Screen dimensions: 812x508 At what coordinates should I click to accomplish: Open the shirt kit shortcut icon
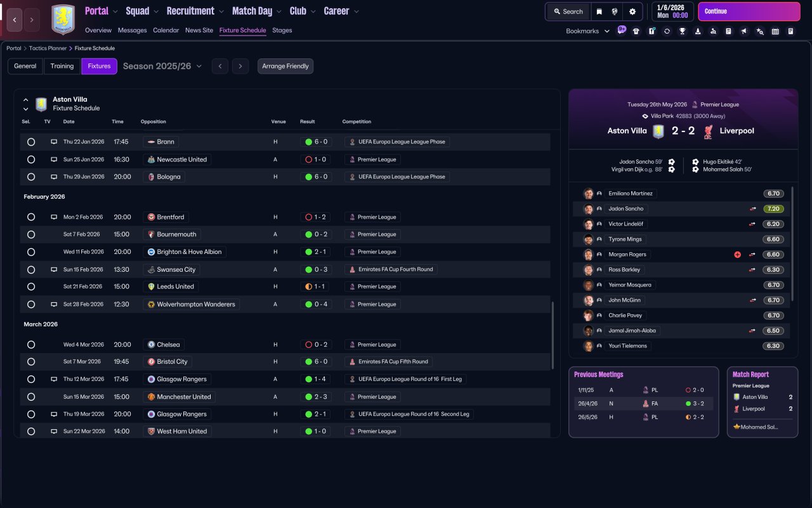pyautogui.click(x=636, y=31)
